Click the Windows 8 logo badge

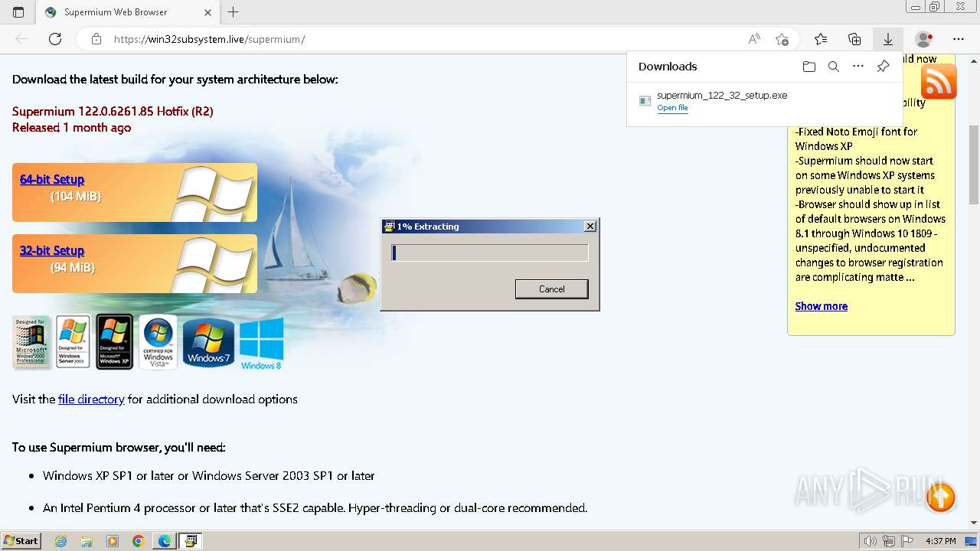(x=261, y=344)
